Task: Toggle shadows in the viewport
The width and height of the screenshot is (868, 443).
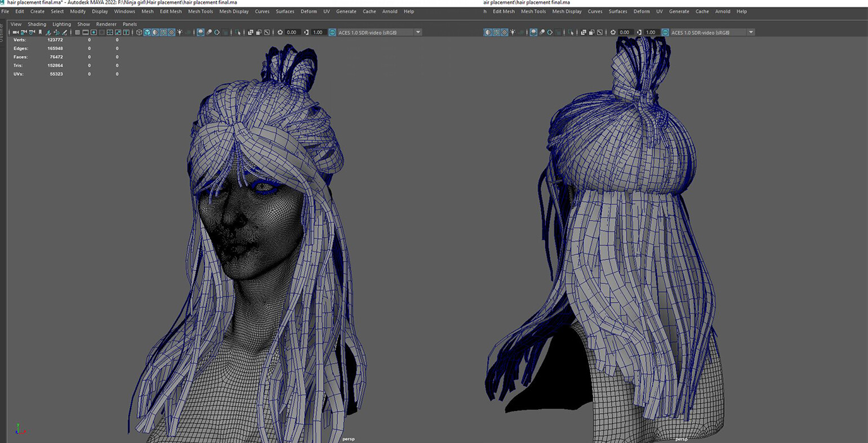Action: point(188,32)
